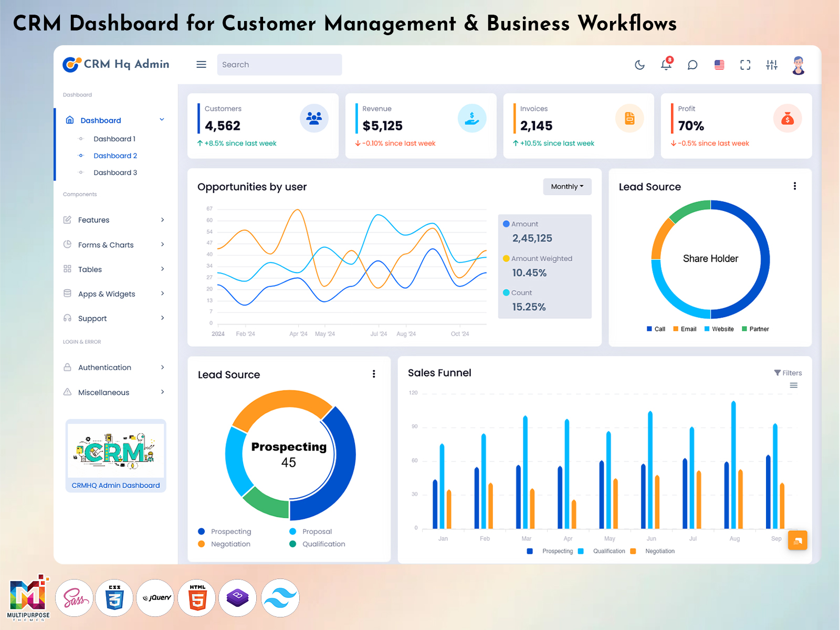Viewport: 840px width, 630px height.
Task: Open the Share Holder chart options menu
Action: 795,186
